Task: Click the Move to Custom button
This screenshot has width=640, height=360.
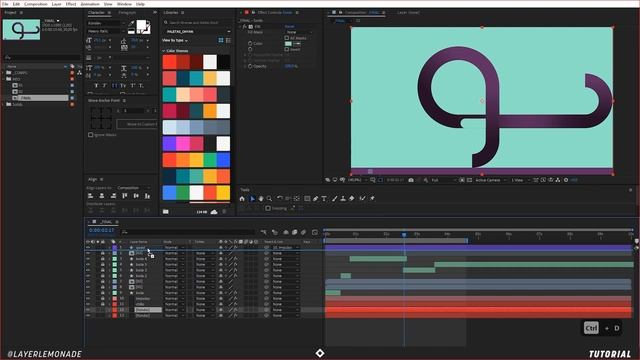Action: [x=137, y=124]
